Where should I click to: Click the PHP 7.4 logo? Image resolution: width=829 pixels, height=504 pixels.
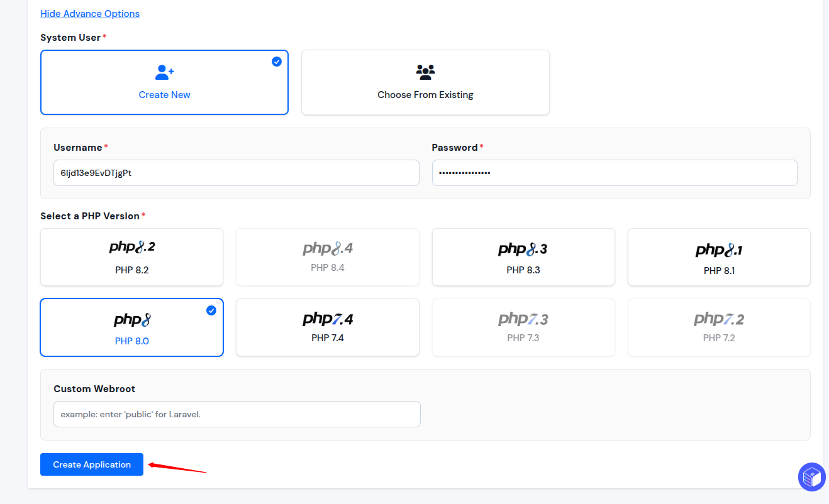[328, 319]
